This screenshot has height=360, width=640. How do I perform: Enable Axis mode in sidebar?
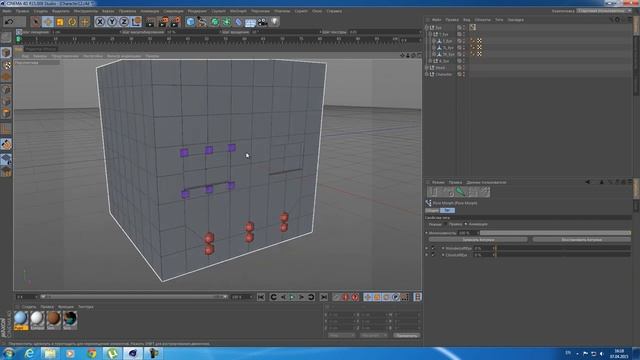point(6,129)
